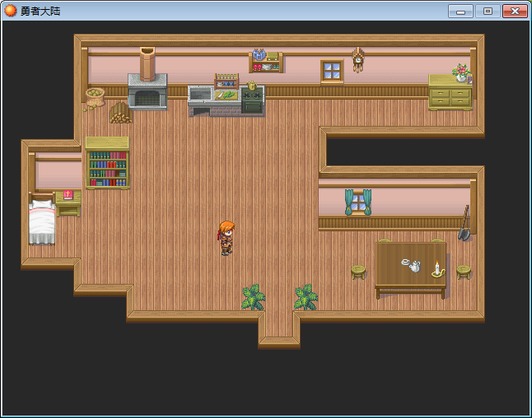Viewport: 532px width, 418px height.
Task: Maximize the 勇者大陆 window
Action: 488,12
